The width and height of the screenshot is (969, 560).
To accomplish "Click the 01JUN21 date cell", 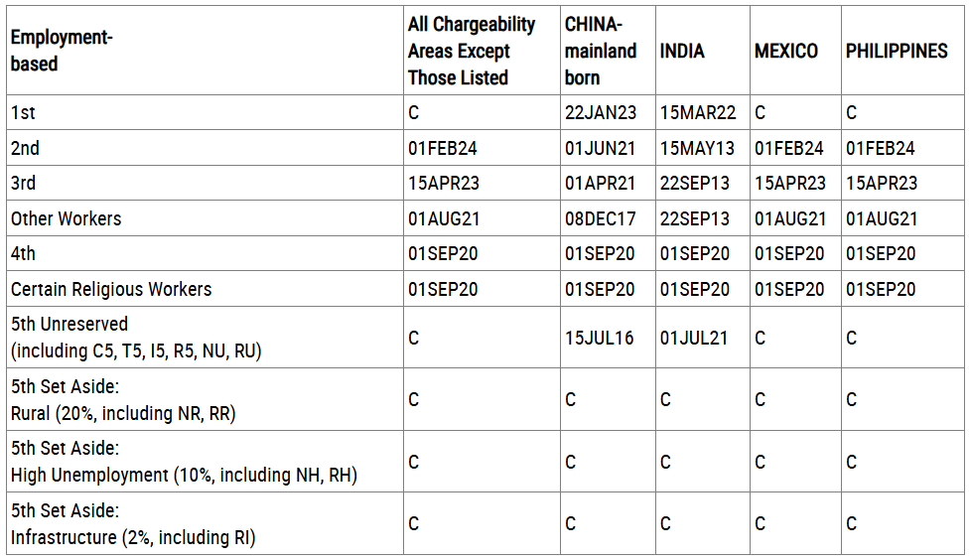I will pos(601,149).
